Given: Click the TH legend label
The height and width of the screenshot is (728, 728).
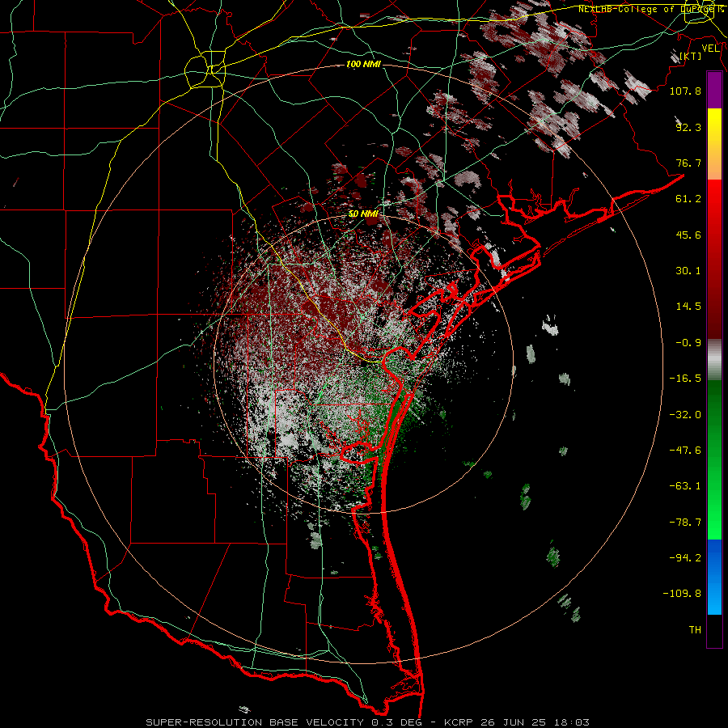Looking at the screenshot, I should coord(695,630).
